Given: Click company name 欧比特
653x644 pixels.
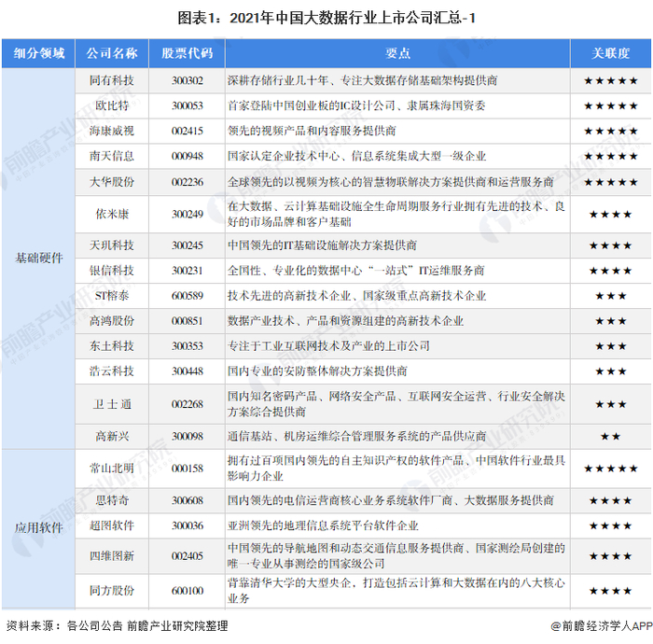Looking at the screenshot, I should (x=112, y=105).
